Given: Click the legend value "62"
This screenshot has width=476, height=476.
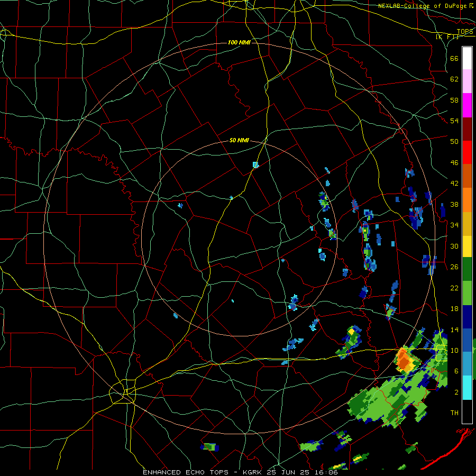Looking at the screenshot, I should click(x=454, y=79).
